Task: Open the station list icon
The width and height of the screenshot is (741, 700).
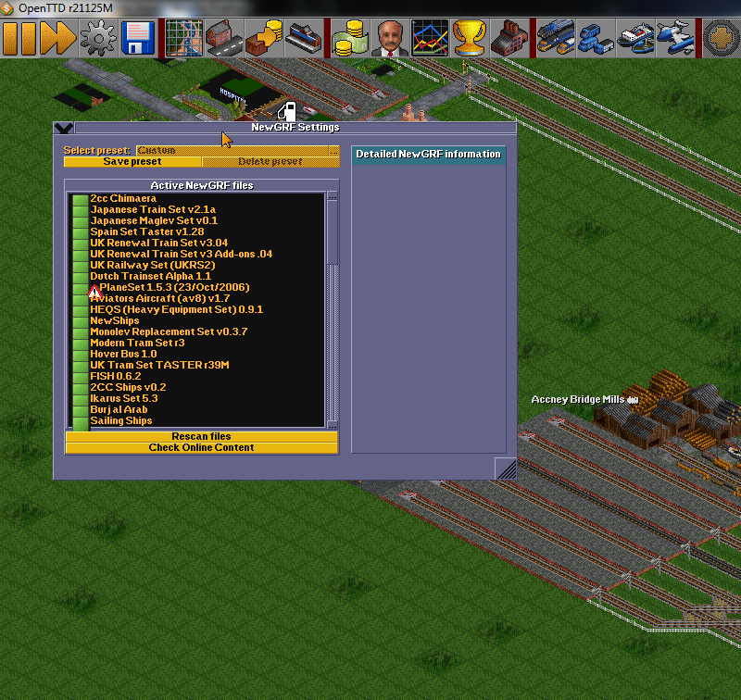Action: coord(304,38)
